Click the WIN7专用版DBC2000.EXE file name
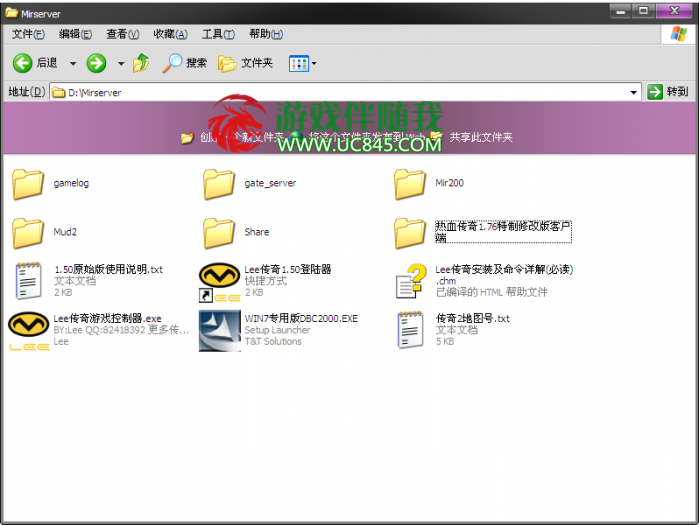 (301, 318)
